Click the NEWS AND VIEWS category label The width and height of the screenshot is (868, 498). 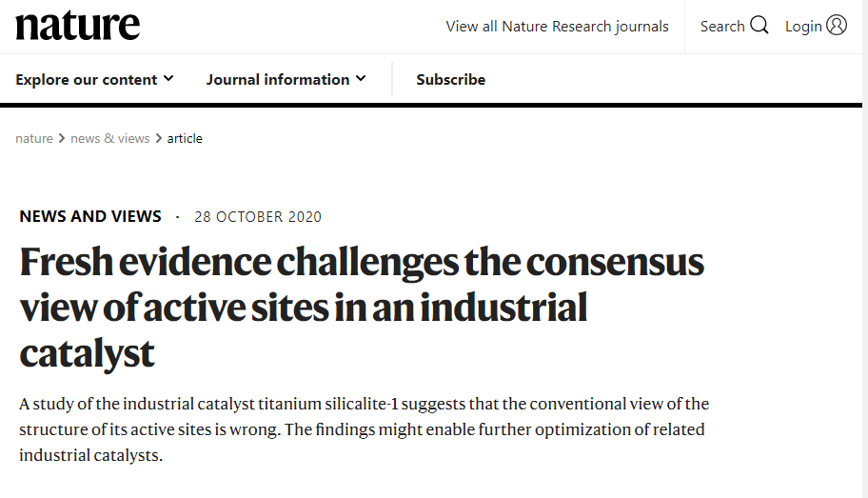click(x=90, y=216)
